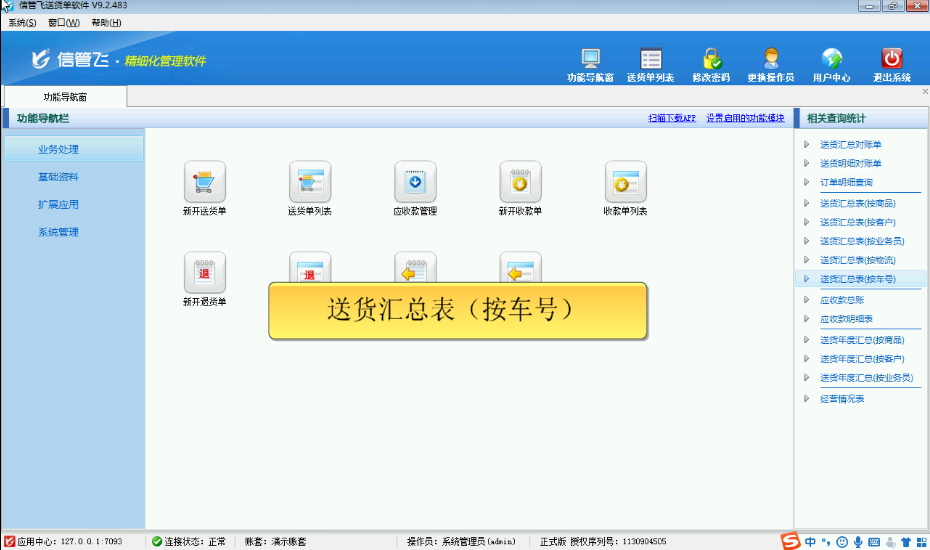Open the 应收款管理 icon

point(415,182)
